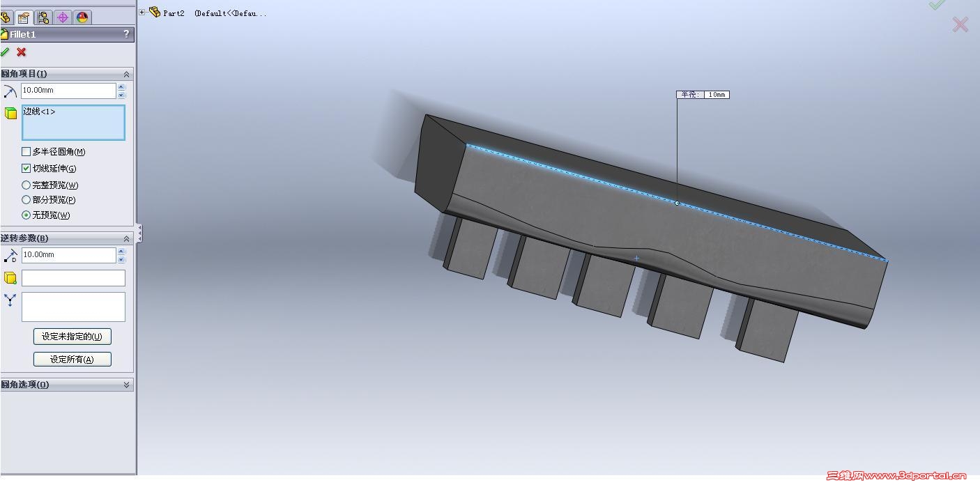Decrease fillet radius with down arrow
The width and height of the screenshot is (980, 485).
point(121,95)
